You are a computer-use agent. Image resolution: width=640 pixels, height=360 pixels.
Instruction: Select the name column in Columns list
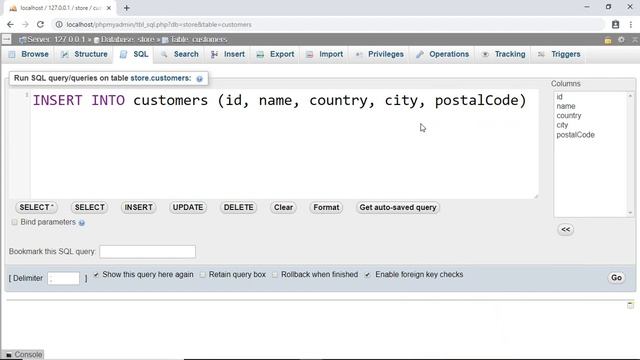(x=566, y=106)
